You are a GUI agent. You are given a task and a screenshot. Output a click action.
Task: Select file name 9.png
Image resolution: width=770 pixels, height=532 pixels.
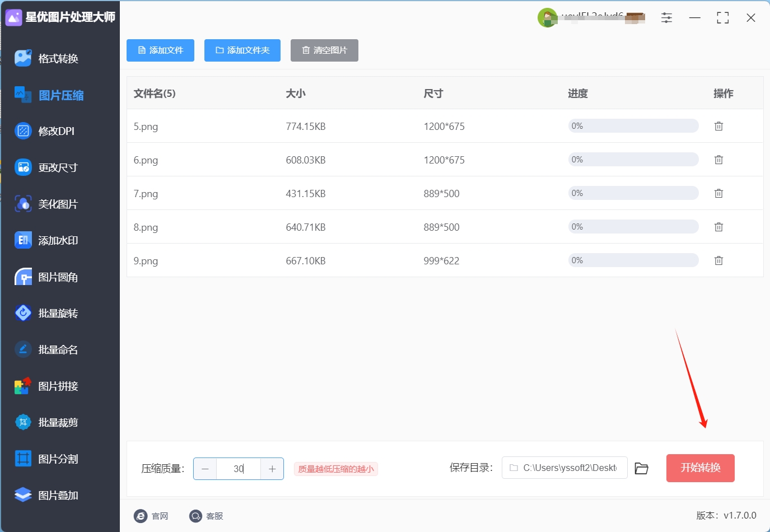point(146,261)
